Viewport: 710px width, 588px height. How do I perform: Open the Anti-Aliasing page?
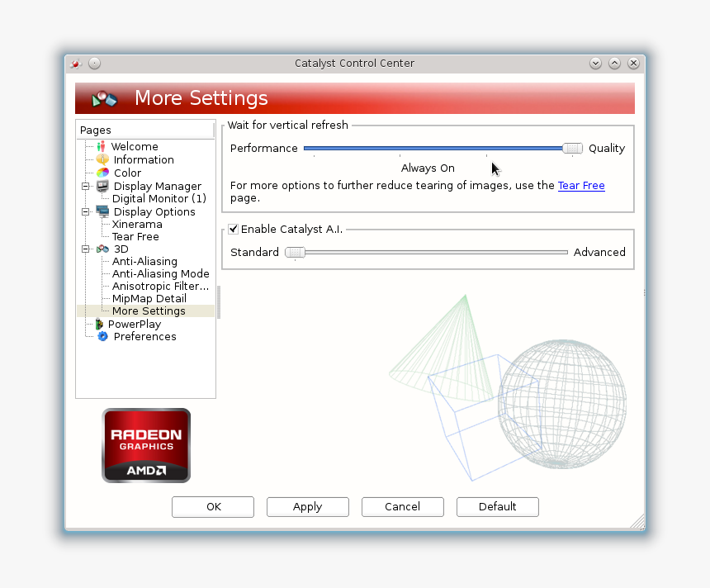(144, 262)
